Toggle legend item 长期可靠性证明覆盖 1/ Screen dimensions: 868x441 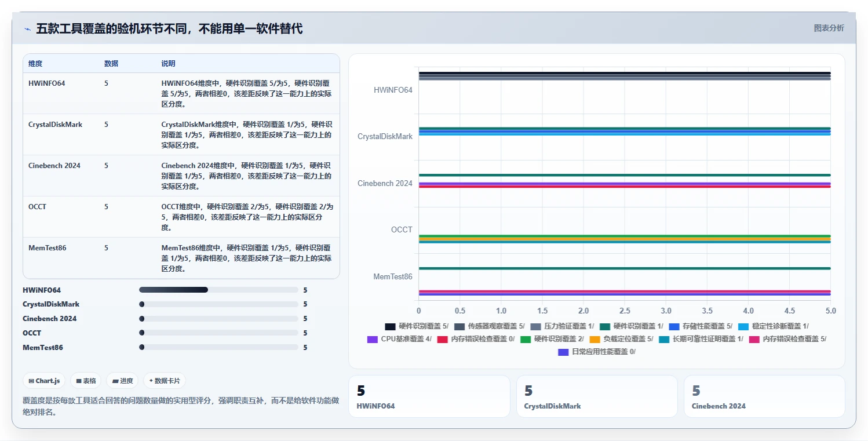[x=701, y=339]
